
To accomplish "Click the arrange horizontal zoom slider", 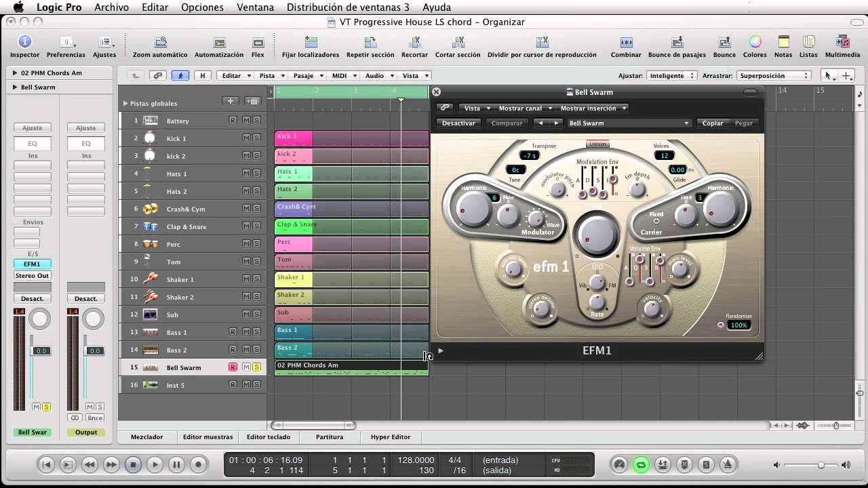I will tap(837, 426).
